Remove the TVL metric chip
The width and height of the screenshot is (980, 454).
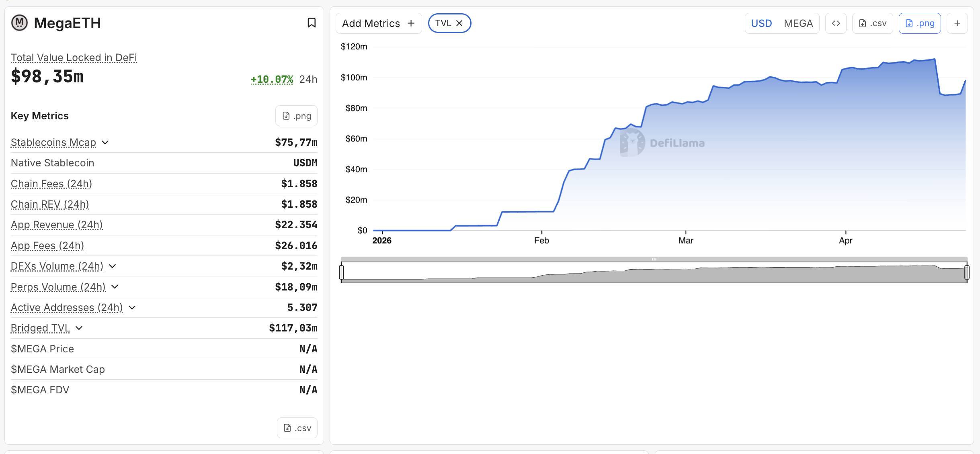coord(459,23)
